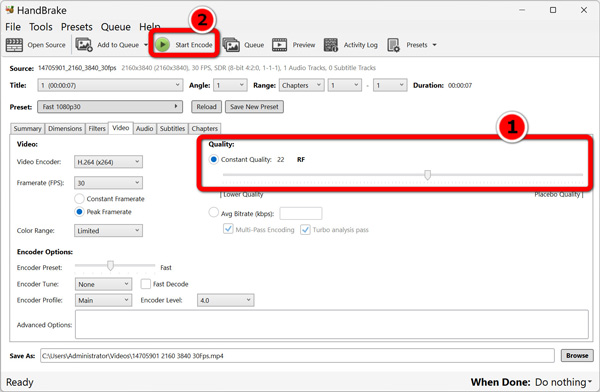This screenshot has height=392, width=600.
Task: Open the Title dropdown
Action: [x=110, y=85]
